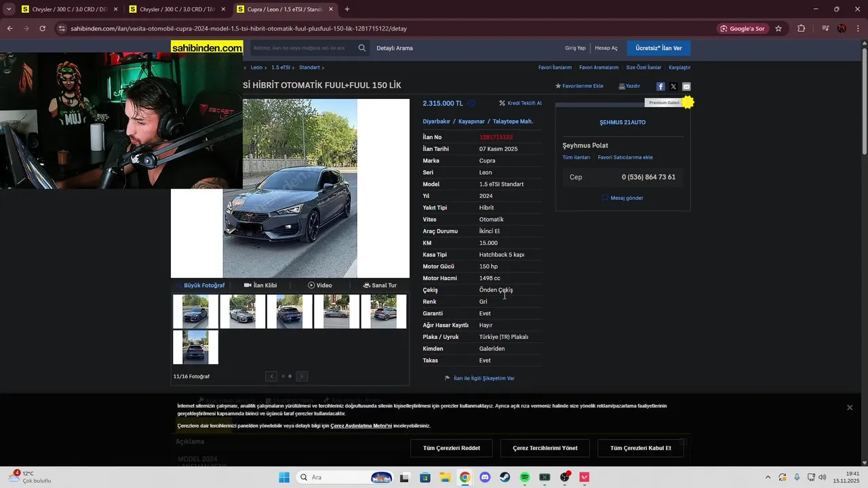The width and height of the screenshot is (868, 488).
Task: Click the 1.5 eTSI breadcrumb
Action: 281,68
